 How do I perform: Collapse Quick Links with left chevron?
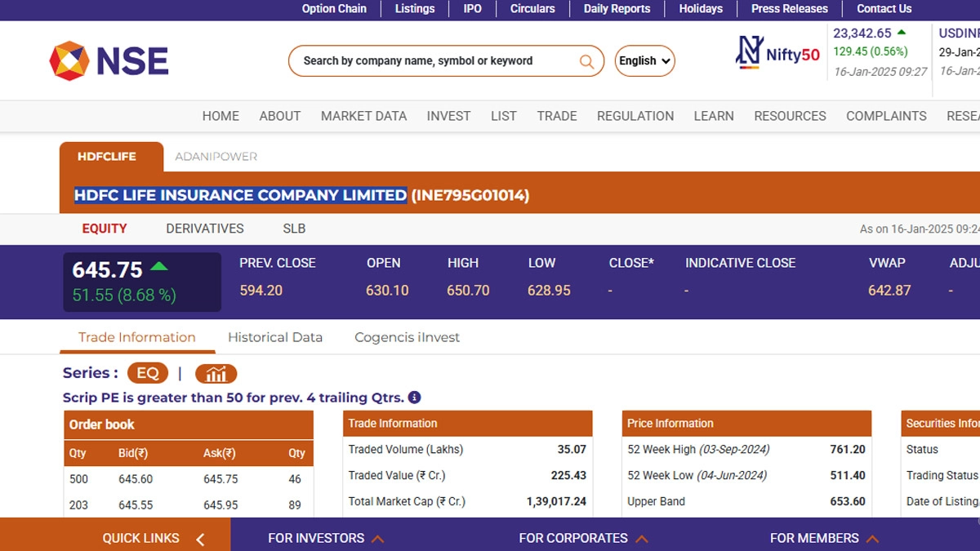tap(200, 539)
